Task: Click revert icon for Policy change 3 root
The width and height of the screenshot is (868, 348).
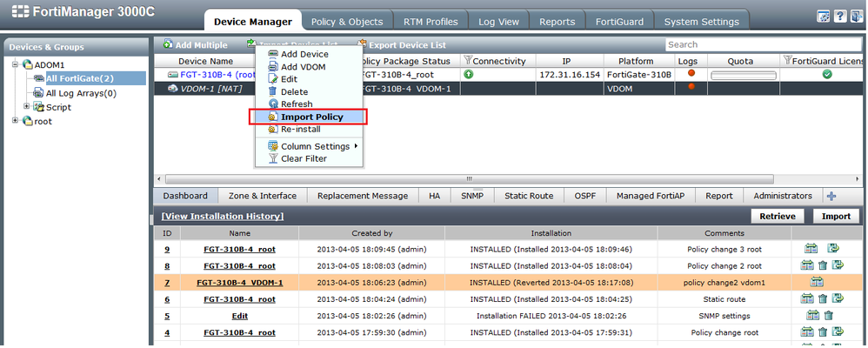Action: tap(833, 248)
